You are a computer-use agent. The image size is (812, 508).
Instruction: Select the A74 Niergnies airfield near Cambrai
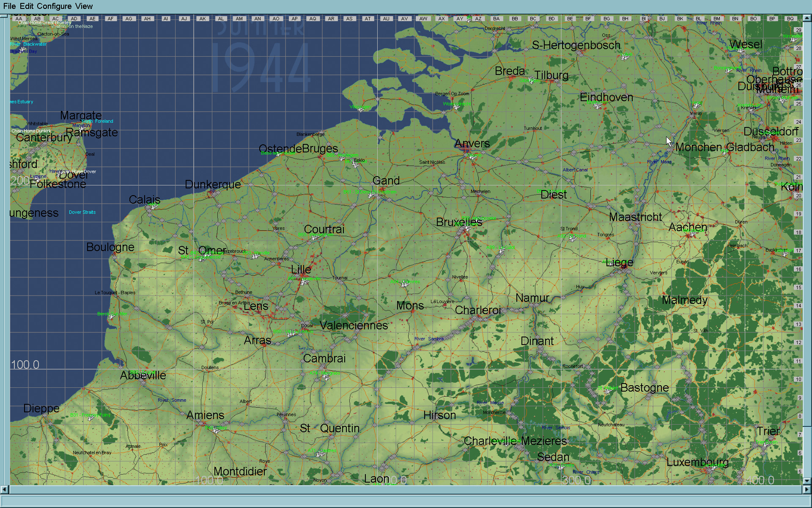click(x=326, y=376)
